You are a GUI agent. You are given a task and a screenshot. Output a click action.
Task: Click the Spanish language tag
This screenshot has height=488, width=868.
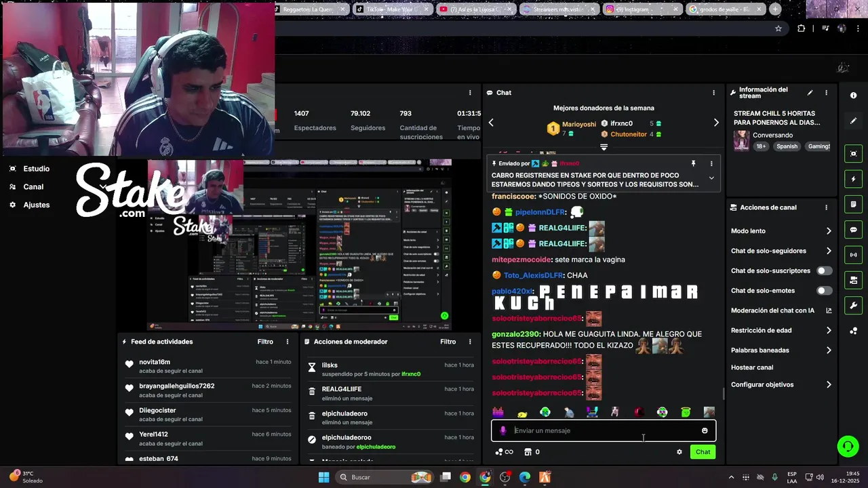point(787,146)
